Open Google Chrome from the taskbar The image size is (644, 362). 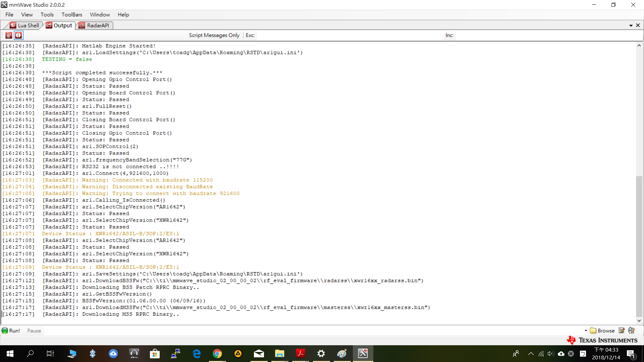pyautogui.click(x=217, y=354)
